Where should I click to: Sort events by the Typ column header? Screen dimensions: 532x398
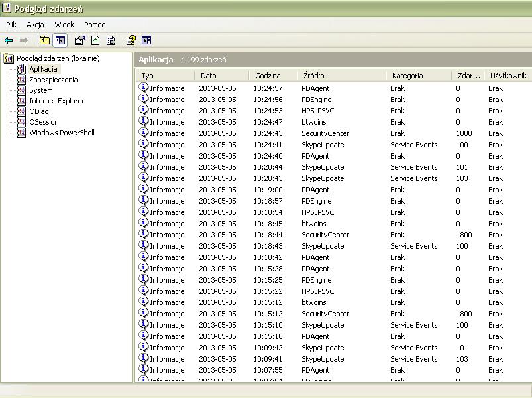click(165, 76)
